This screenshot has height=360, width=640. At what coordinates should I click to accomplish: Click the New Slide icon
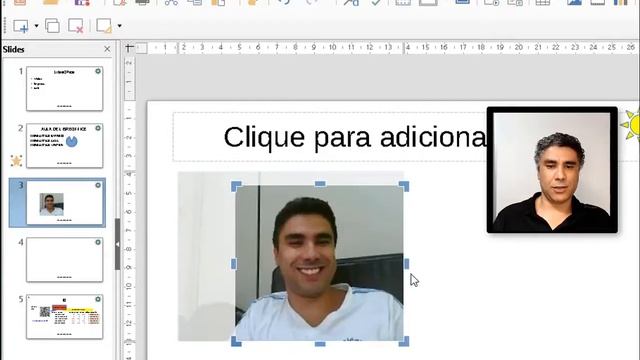tap(20, 26)
